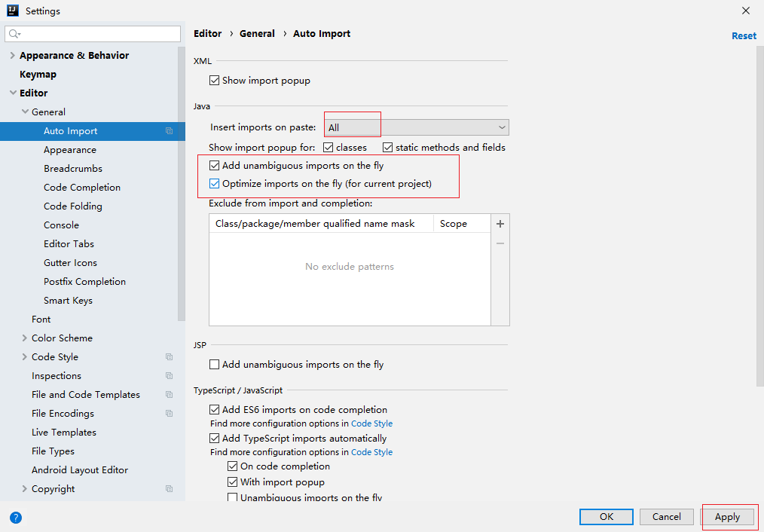This screenshot has height=532, width=764.
Task: Open the Editor Tabs settings page
Action: [69, 244]
